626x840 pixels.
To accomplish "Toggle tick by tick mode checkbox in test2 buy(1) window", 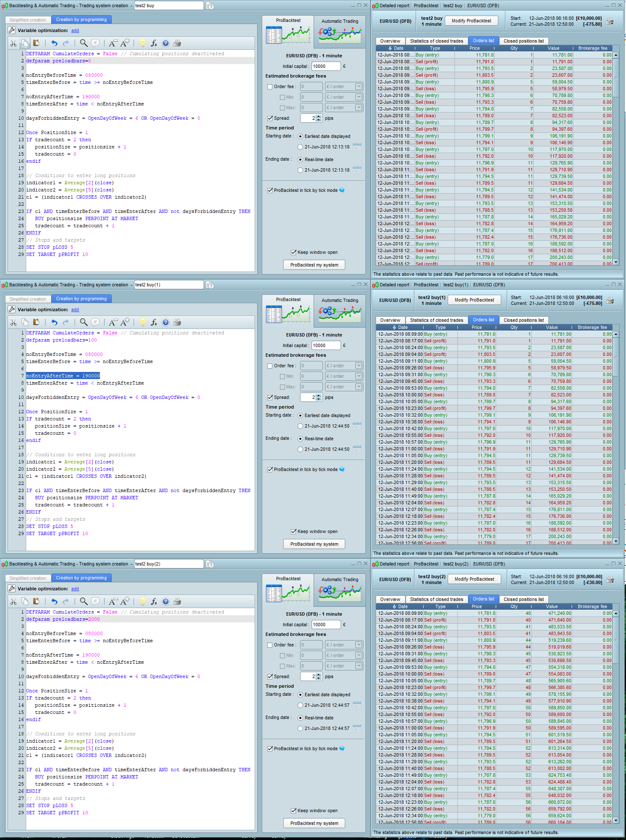I will coord(270,469).
